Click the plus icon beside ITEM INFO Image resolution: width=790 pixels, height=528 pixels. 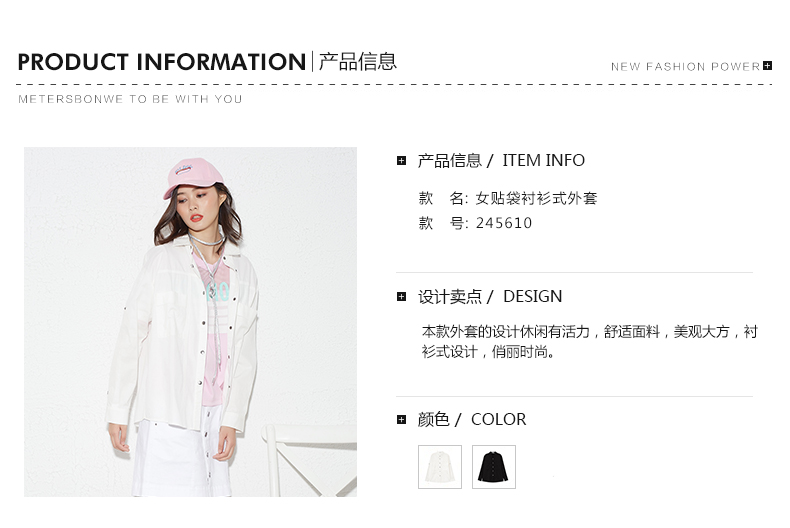(401, 161)
